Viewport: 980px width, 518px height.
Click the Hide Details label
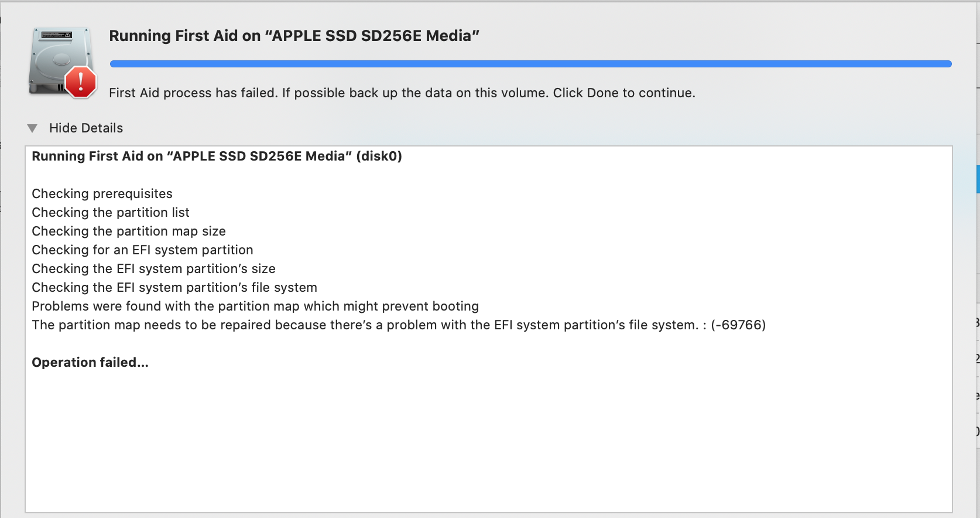point(86,128)
